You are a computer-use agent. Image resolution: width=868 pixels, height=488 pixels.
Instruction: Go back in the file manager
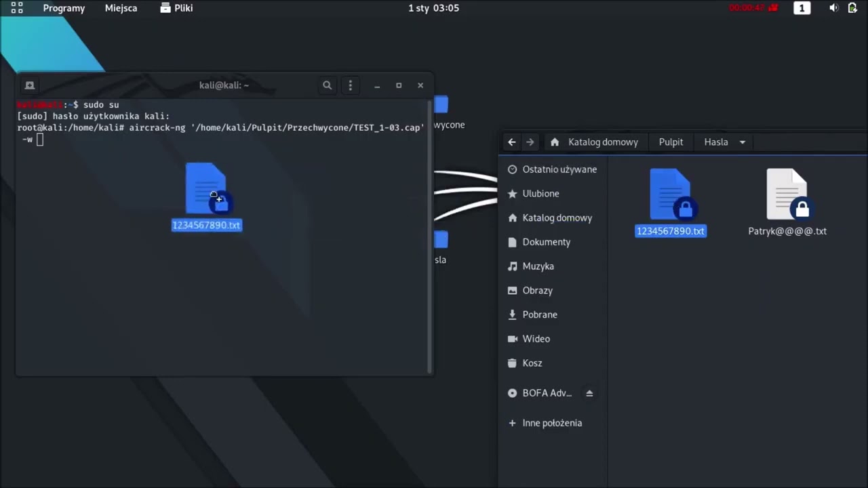click(x=512, y=142)
